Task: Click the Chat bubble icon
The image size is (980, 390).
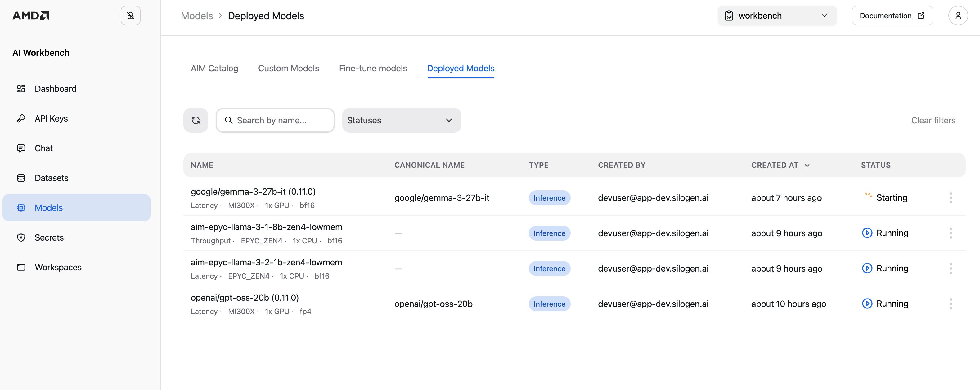Action: 21,148
